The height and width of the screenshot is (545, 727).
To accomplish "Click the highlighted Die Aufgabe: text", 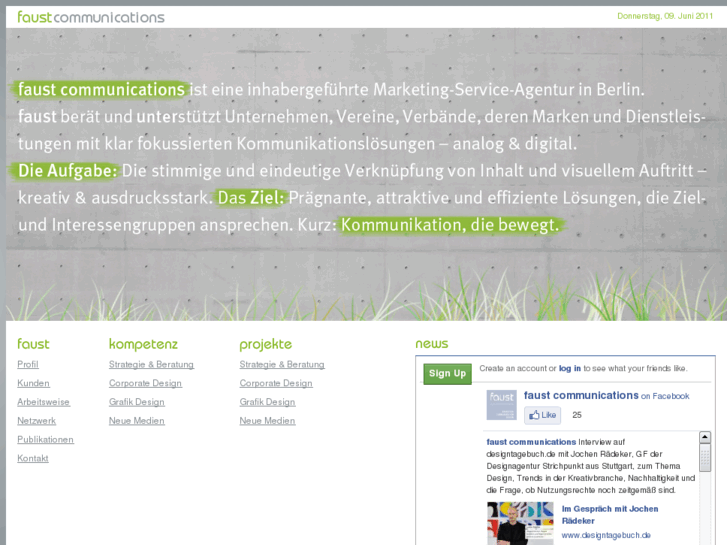I will click(68, 171).
